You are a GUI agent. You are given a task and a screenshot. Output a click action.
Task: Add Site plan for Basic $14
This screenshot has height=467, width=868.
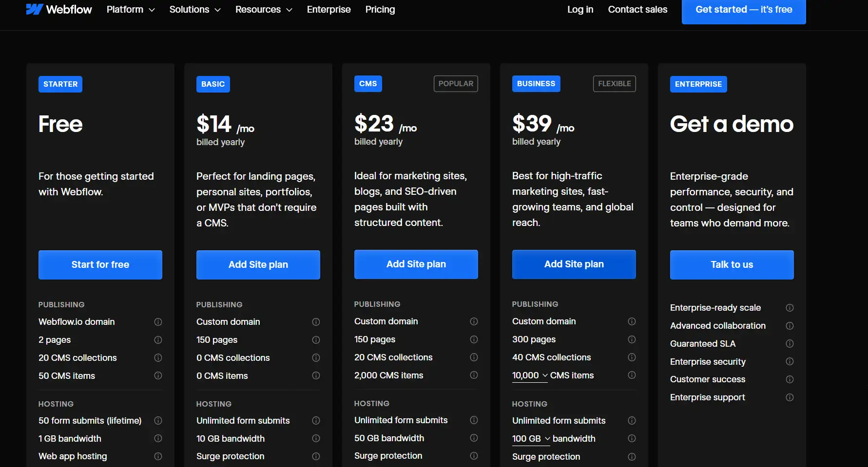[258, 265]
